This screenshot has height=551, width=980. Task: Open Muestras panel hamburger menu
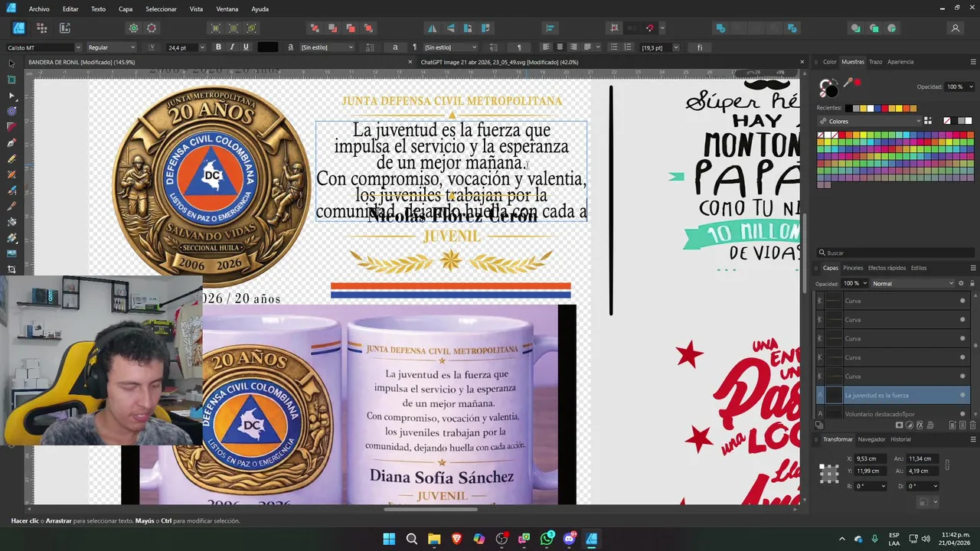click(x=973, y=62)
